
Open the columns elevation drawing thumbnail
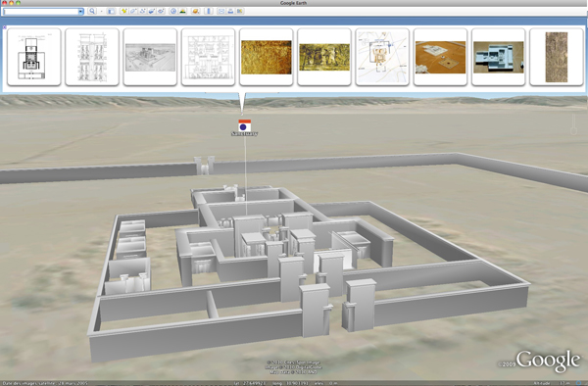(x=92, y=57)
